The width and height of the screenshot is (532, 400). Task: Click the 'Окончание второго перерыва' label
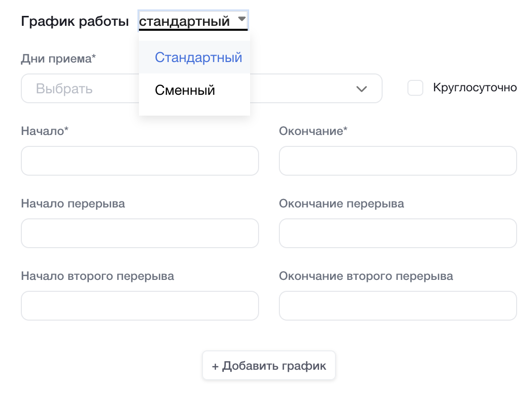[366, 276]
